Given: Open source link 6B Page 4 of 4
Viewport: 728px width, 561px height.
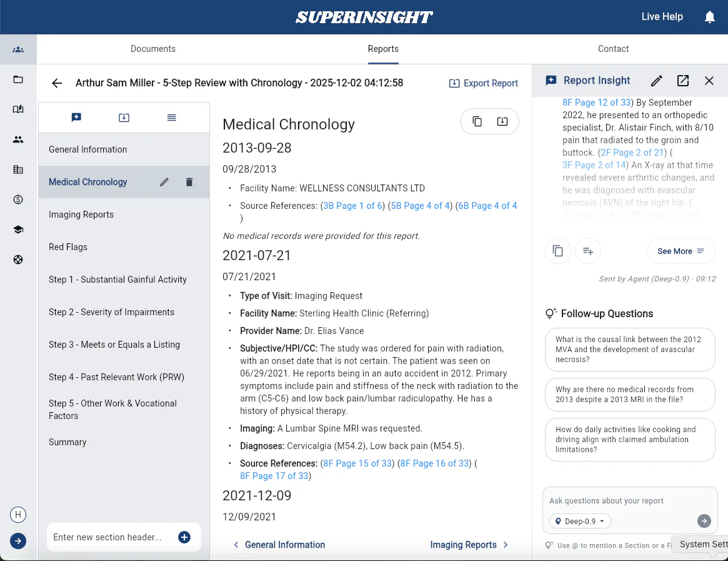Looking at the screenshot, I should coord(487,206).
